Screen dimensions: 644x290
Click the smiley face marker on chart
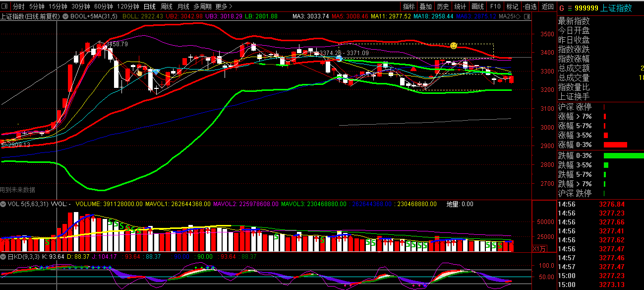click(453, 46)
